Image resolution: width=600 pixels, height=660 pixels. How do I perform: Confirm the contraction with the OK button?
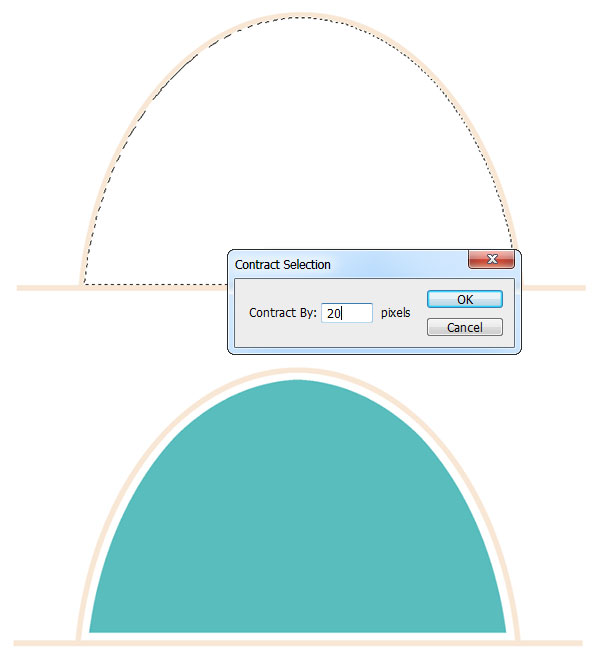click(465, 299)
